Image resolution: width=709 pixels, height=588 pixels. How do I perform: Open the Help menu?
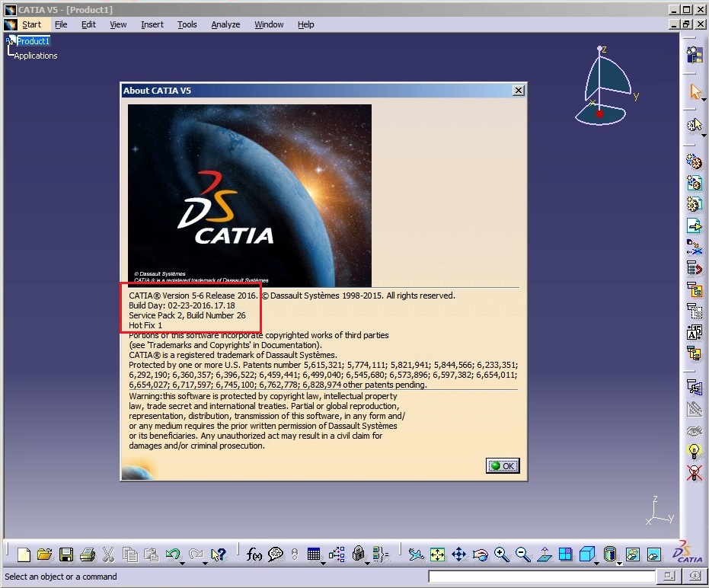305,24
